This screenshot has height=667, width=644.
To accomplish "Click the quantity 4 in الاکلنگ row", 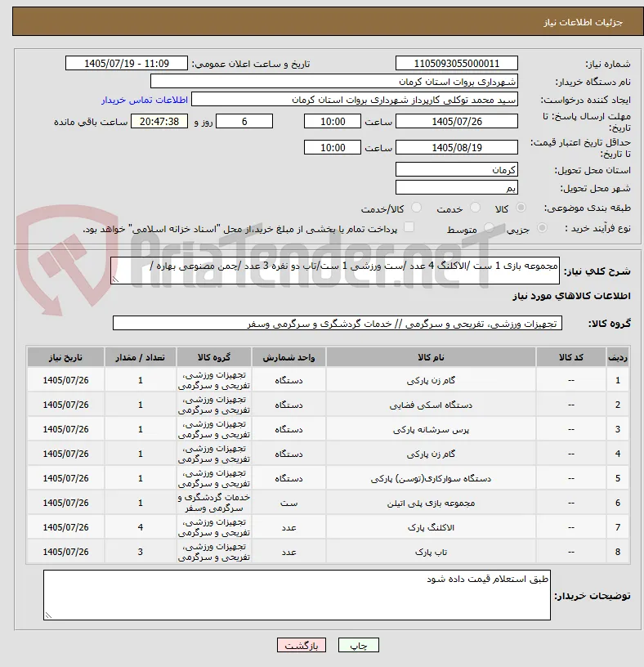I will tap(141, 527).
